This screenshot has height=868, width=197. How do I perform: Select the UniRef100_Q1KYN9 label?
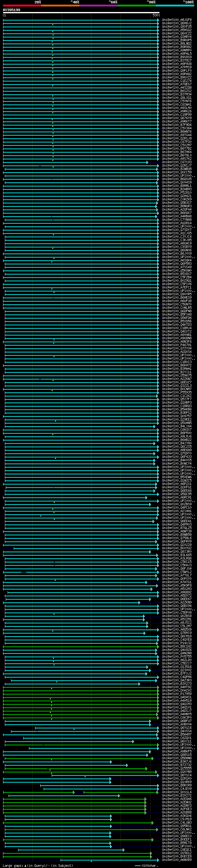(177, 772)
